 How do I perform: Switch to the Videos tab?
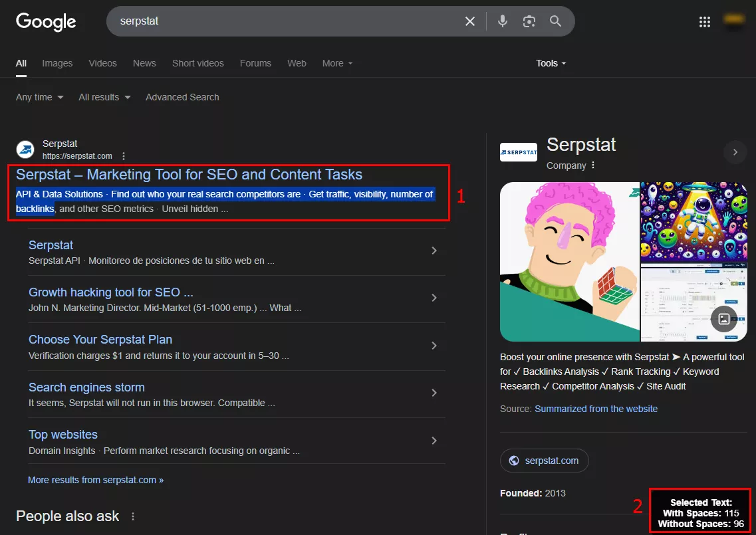pyautogui.click(x=102, y=63)
